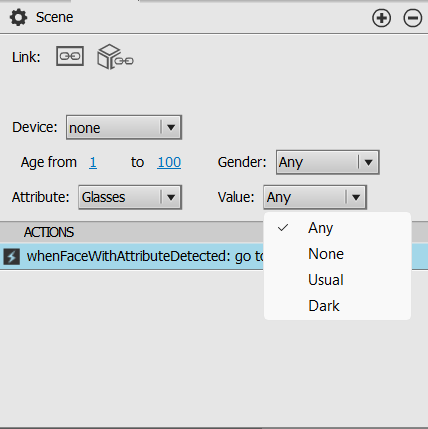The height and width of the screenshot is (429, 428).
Task: Edit the maximum age value 100
Action: pos(169,162)
